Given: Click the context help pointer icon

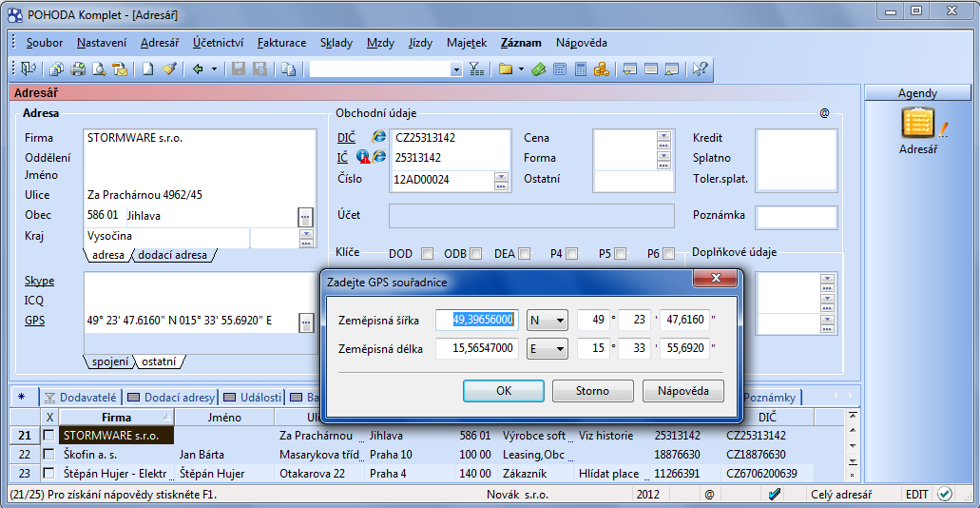Looking at the screenshot, I should (x=700, y=68).
